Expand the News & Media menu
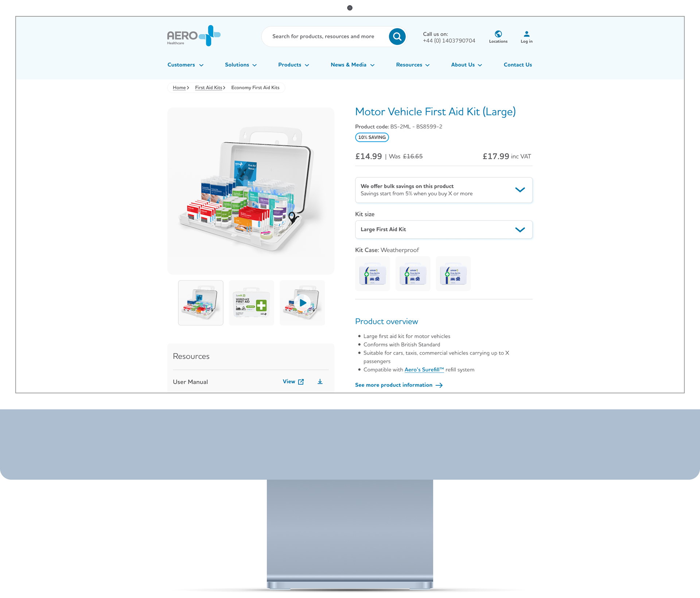This screenshot has height=598, width=700. click(x=353, y=65)
